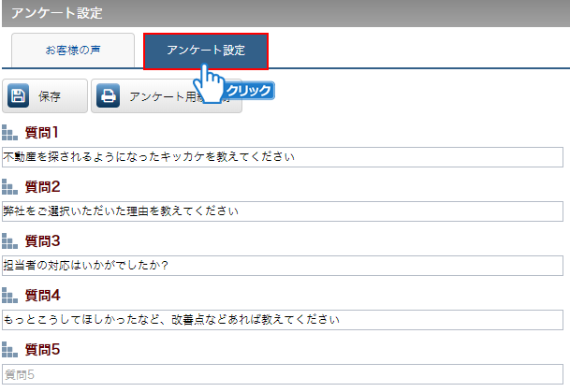Click the bar icon beside 質問5
Viewport: 570px width, 392px height.
point(10,351)
